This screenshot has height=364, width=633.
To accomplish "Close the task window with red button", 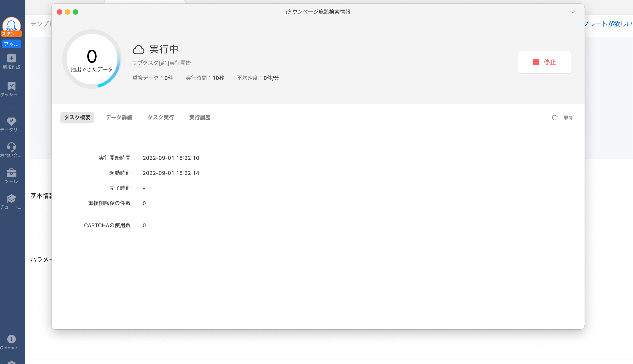I will coord(60,12).
